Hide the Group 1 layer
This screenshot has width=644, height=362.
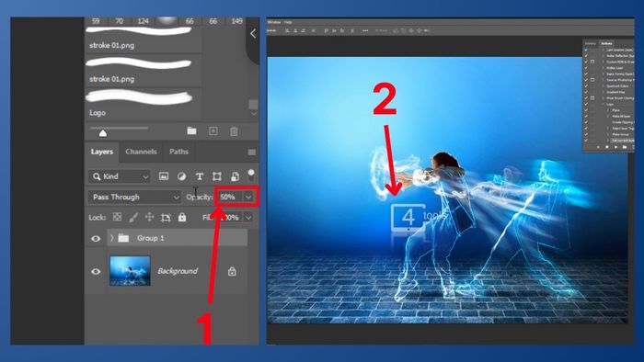pyautogui.click(x=96, y=238)
